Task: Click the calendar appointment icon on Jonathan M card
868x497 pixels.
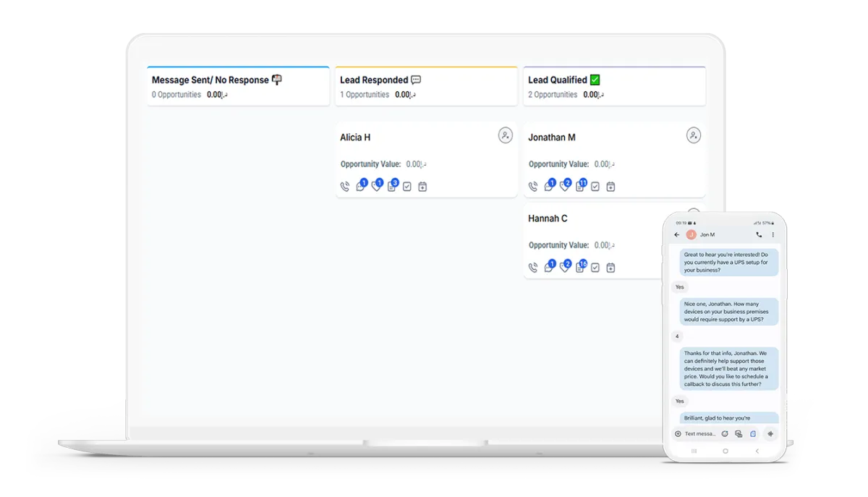Action: coord(610,187)
